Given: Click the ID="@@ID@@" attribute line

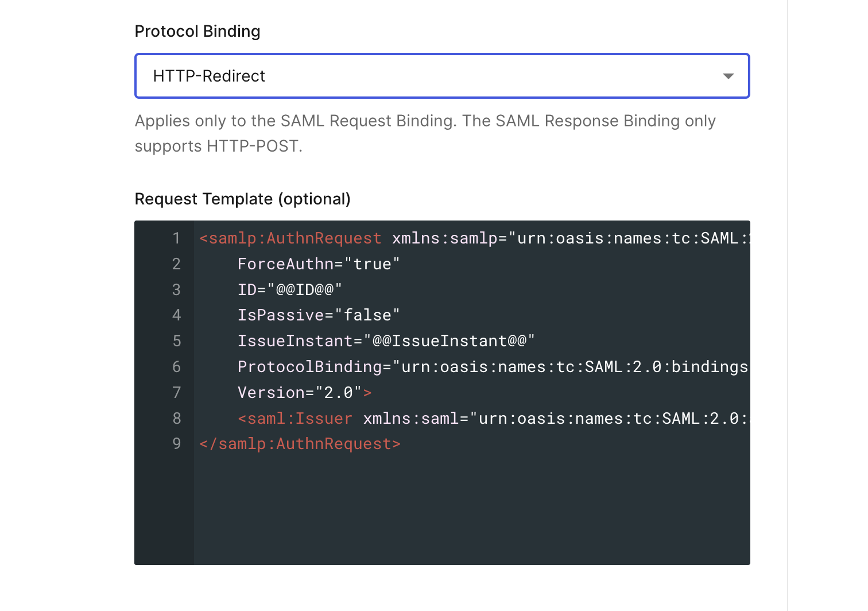Looking at the screenshot, I should click(289, 290).
